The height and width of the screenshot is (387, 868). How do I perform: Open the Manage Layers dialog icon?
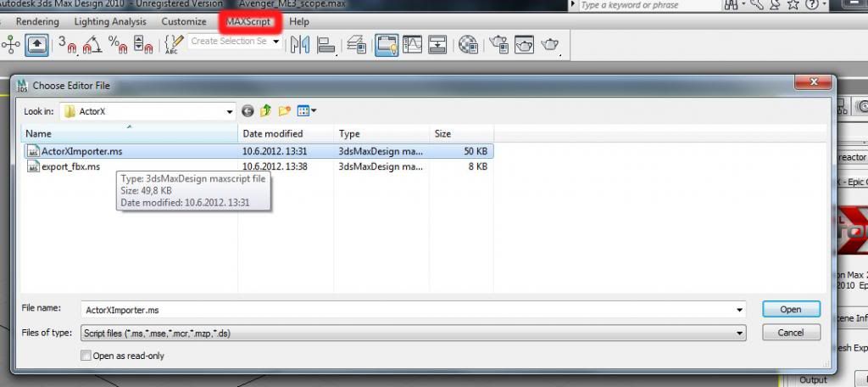tap(357, 45)
